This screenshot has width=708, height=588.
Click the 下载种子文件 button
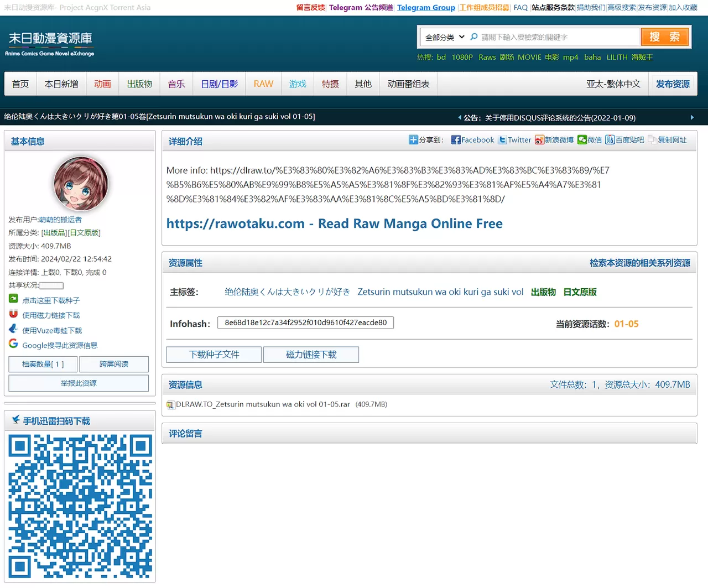tap(214, 354)
